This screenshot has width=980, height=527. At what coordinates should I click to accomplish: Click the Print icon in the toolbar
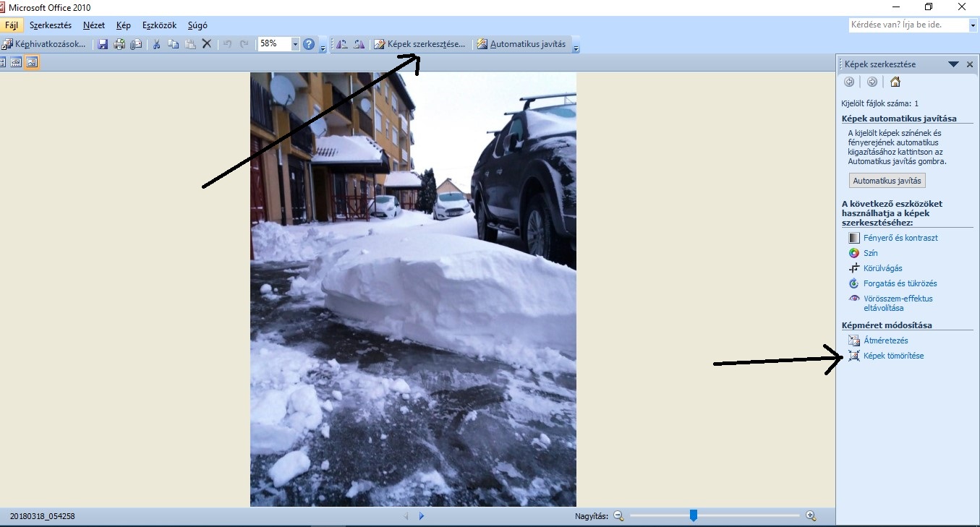click(119, 44)
